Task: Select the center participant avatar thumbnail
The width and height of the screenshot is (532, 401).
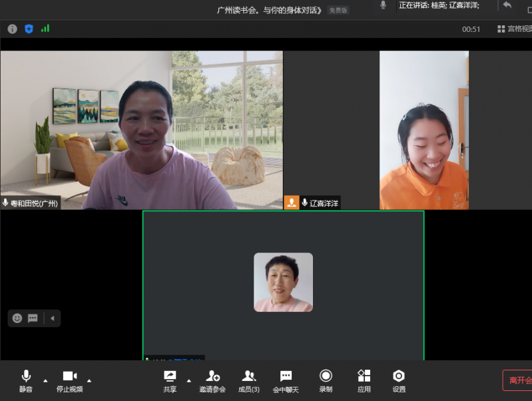Action: point(283,282)
